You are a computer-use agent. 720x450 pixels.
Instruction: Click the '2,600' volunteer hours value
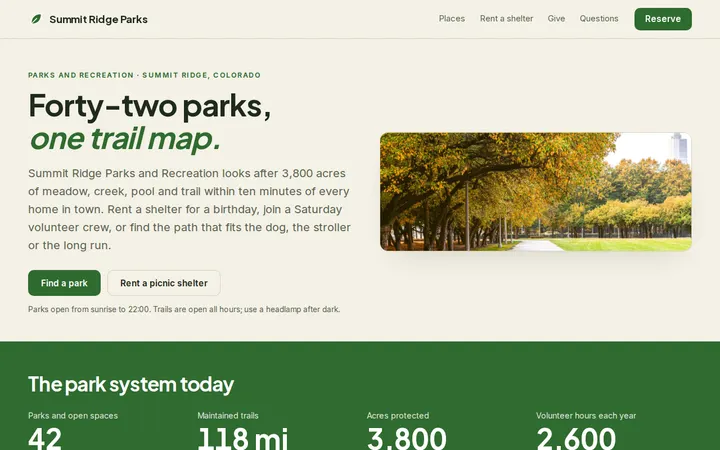(576, 439)
